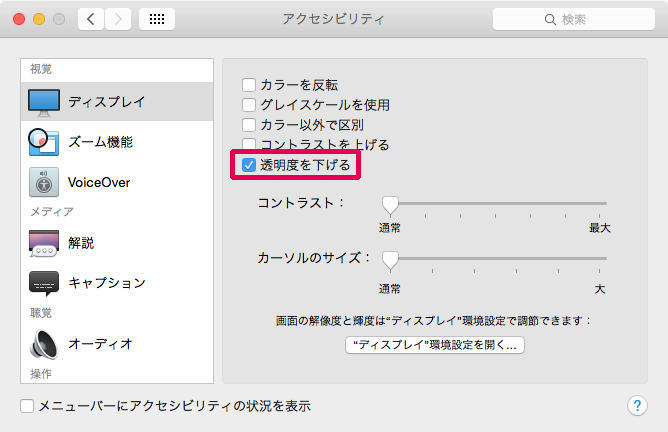Click the キャプション caption icon
The width and height of the screenshot is (668, 432).
click(x=44, y=283)
